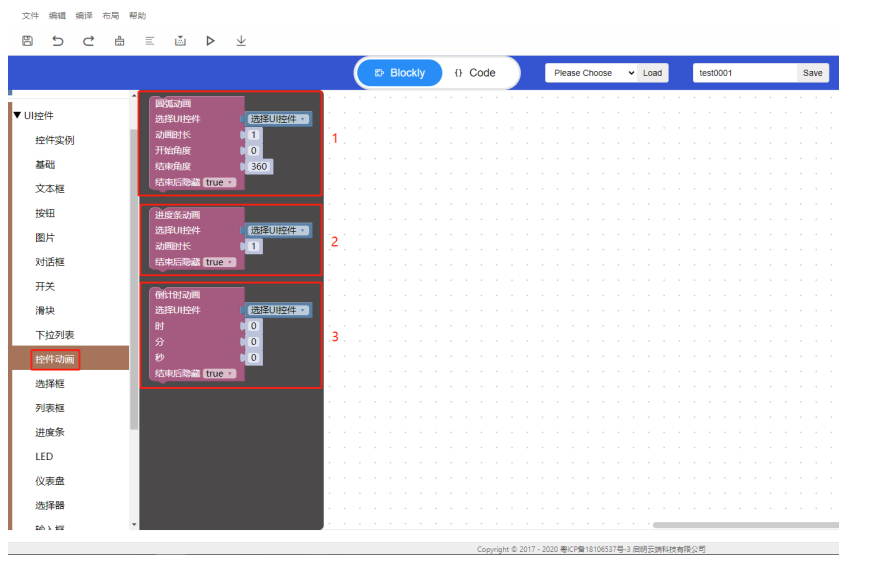Image resolution: width=887 pixels, height=568 pixels.
Task: Open the 编辑 menu
Action: (57, 15)
